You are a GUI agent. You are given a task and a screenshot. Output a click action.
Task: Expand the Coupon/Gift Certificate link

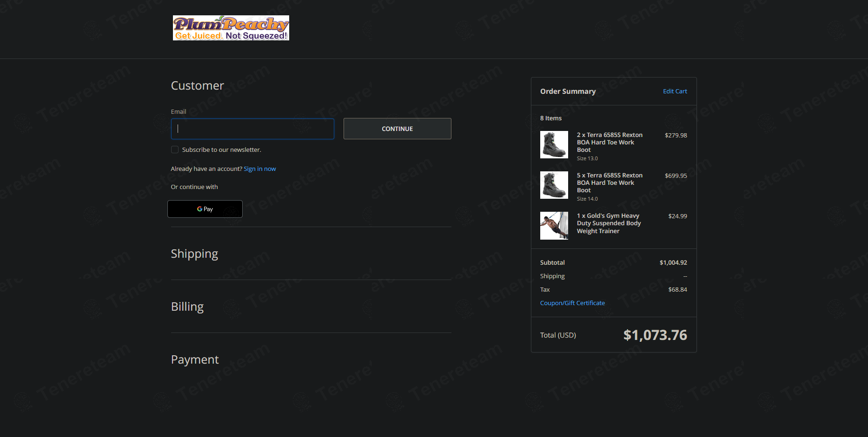[572, 303]
